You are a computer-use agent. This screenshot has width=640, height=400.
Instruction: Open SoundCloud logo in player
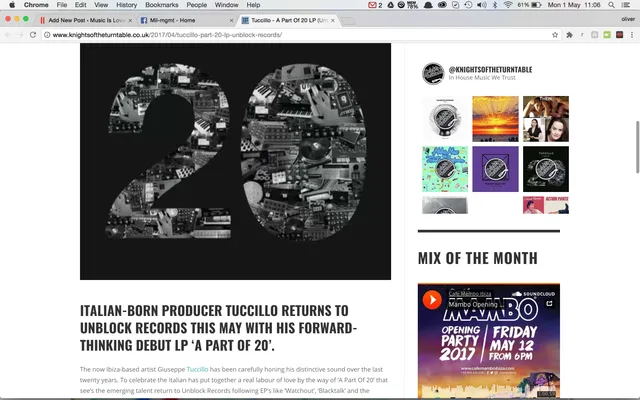[x=533, y=294]
